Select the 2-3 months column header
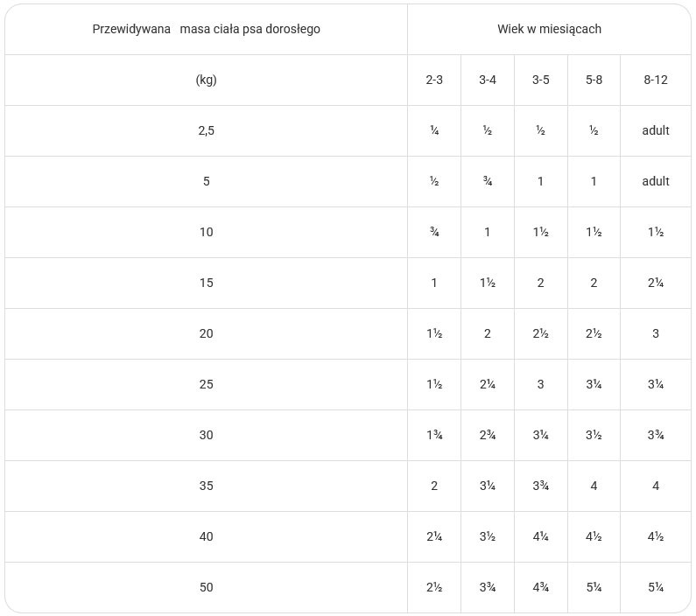This screenshot has width=696, height=616. coord(434,80)
